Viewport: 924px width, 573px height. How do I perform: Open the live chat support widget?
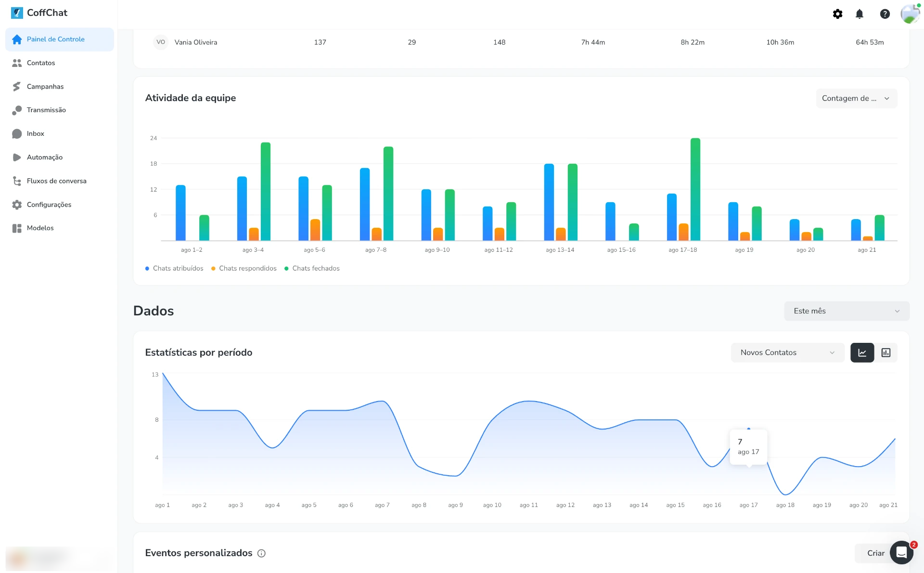(901, 552)
